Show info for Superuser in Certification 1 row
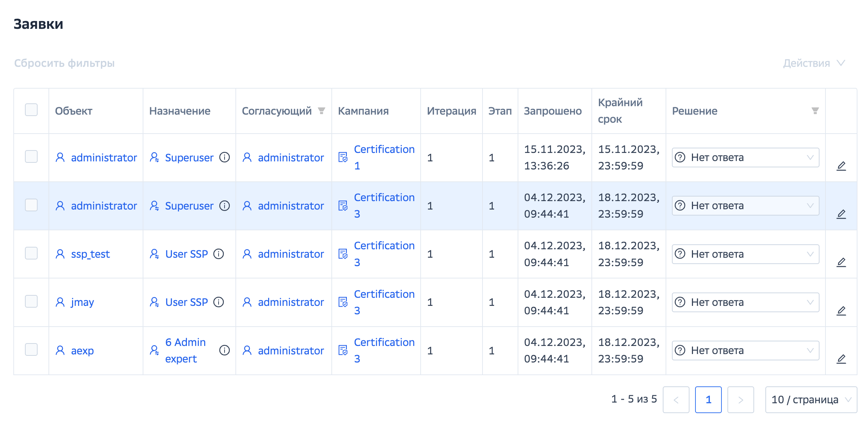 [225, 157]
